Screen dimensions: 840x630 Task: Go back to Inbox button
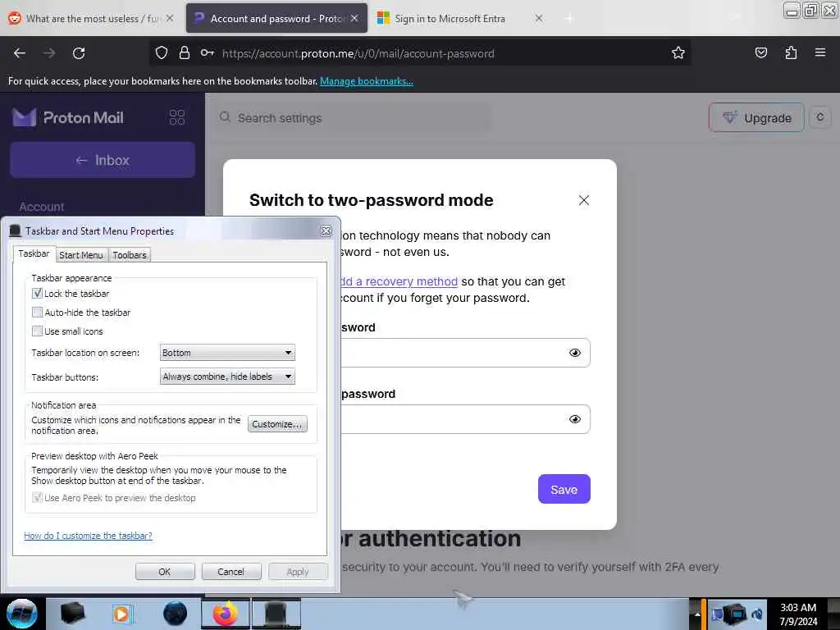click(103, 160)
